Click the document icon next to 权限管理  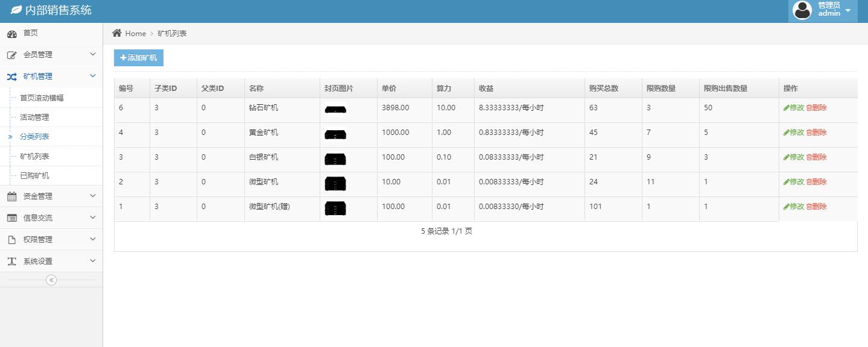(12, 239)
